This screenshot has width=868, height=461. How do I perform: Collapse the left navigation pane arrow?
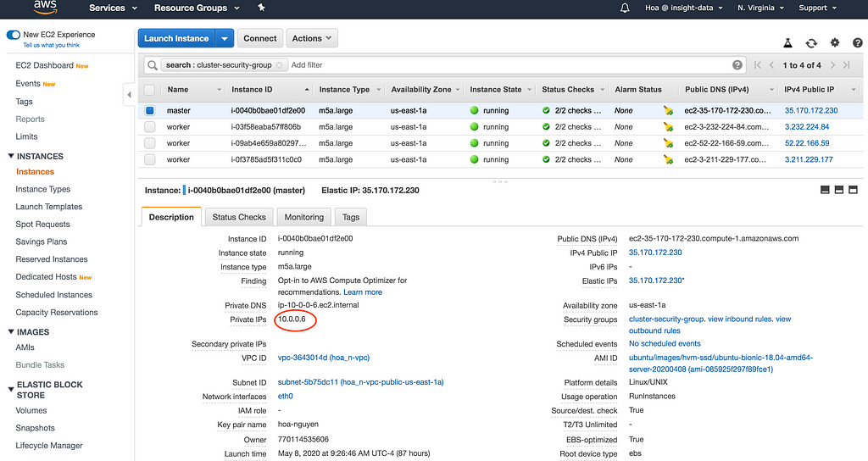coord(129,95)
